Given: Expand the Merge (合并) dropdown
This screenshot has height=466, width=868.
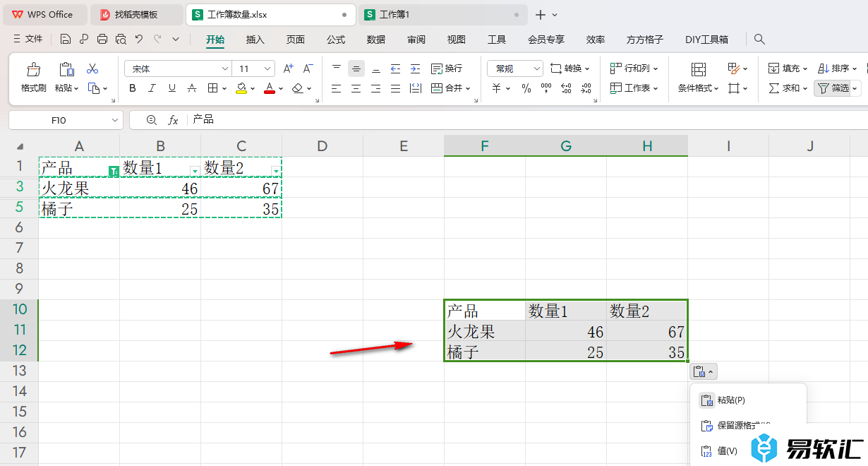Looking at the screenshot, I should pyautogui.click(x=466, y=88).
